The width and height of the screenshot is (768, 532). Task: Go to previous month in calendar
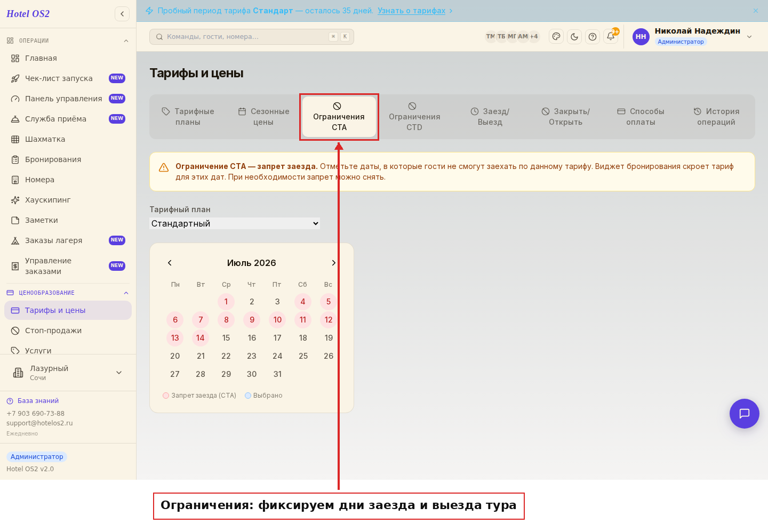(170, 263)
